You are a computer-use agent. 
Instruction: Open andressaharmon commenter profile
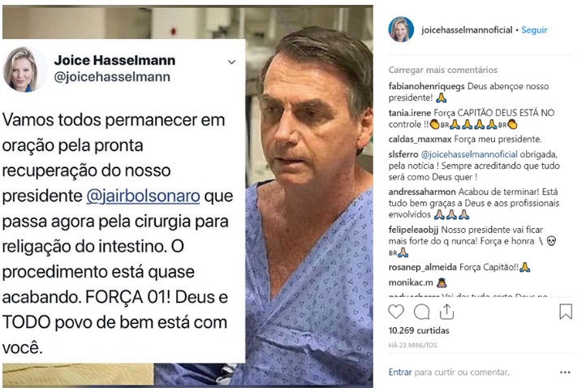point(422,192)
